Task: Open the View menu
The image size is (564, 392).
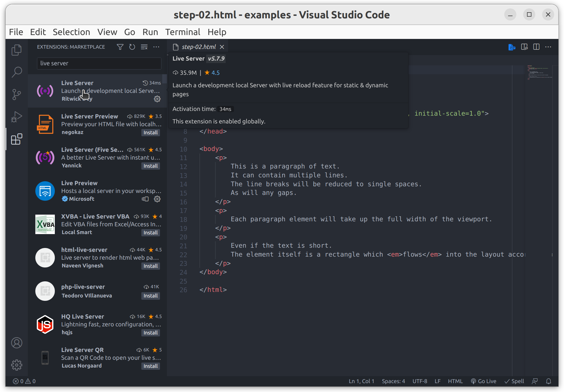Action: point(107,32)
